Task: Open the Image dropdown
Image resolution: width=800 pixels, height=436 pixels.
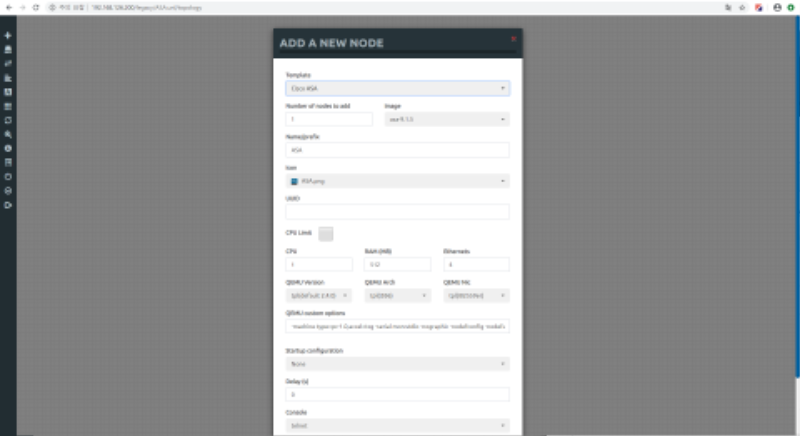Action: click(x=447, y=119)
